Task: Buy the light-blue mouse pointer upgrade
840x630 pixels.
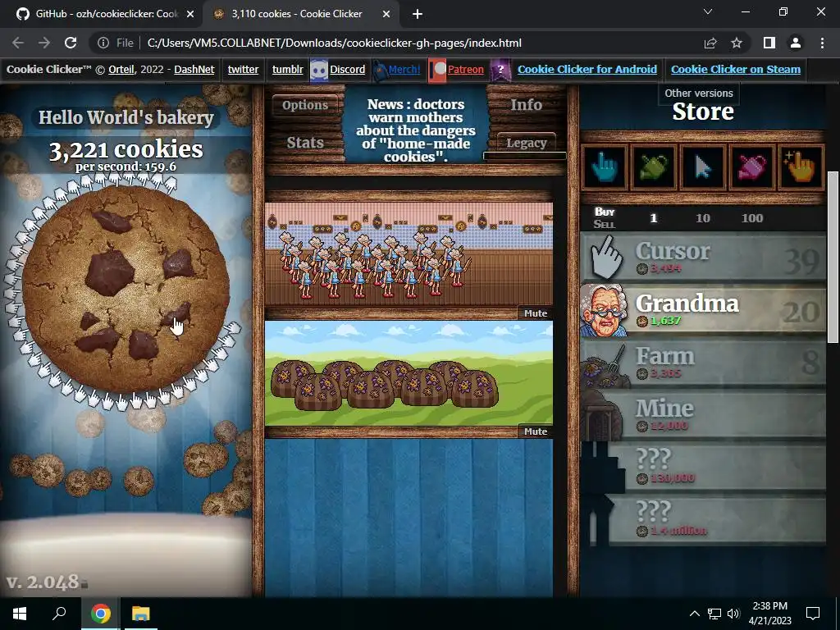Action: click(x=702, y=167)
